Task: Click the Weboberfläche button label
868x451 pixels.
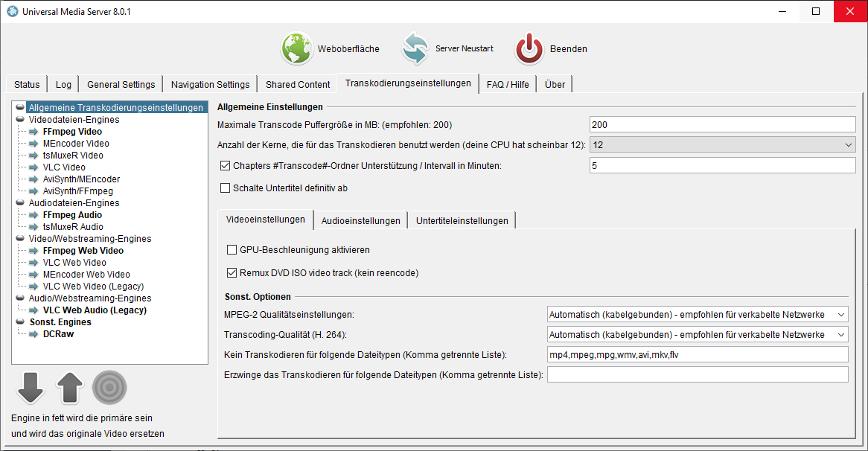Action: [x=348, y=48]
